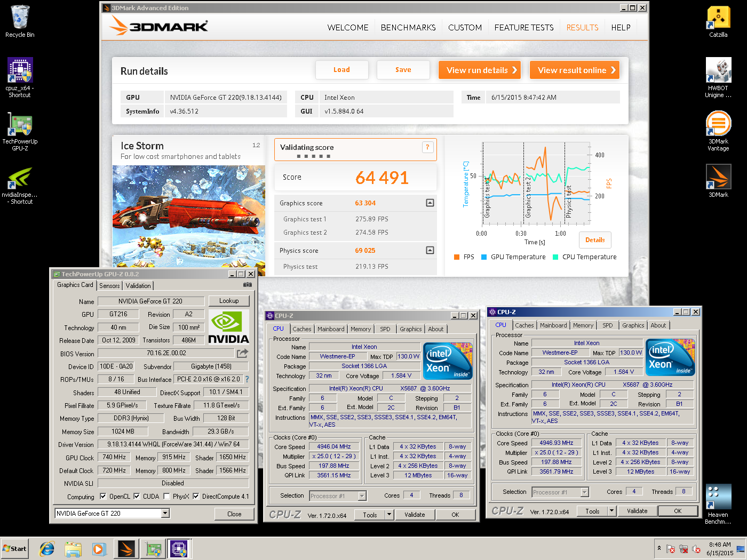Open Tools dropdown arrow in left CPU-Z
This screenshot has height=560, width=747.
pos(390,515)
